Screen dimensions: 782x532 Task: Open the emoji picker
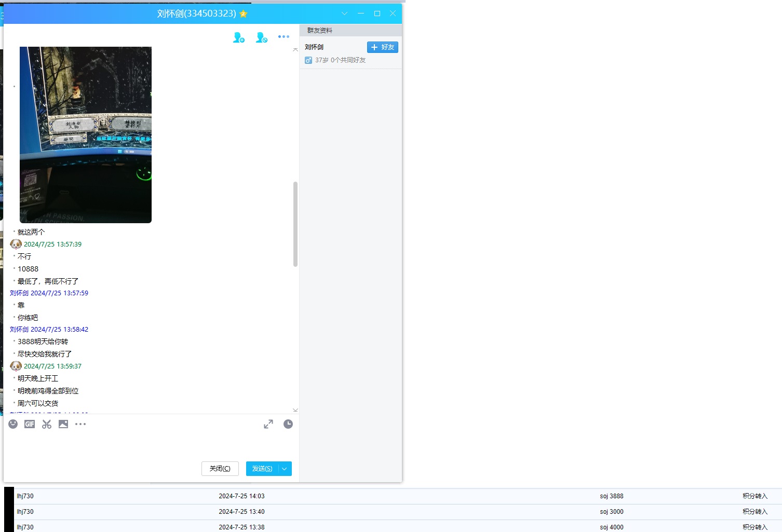coord(13,424)
